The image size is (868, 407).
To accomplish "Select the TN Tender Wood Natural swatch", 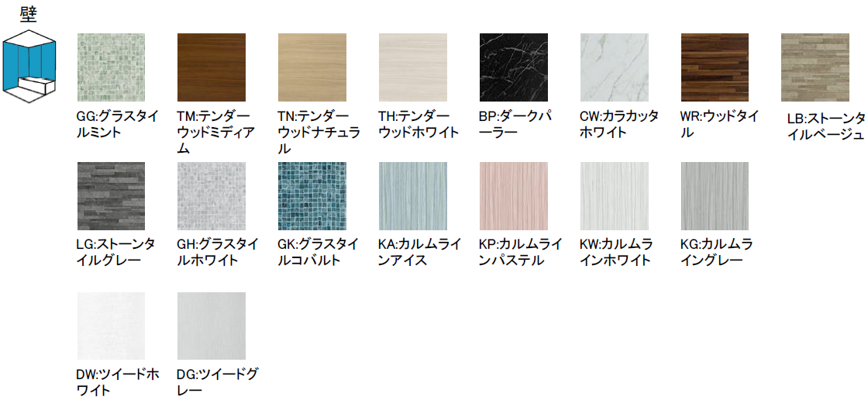I will point(312,67).
